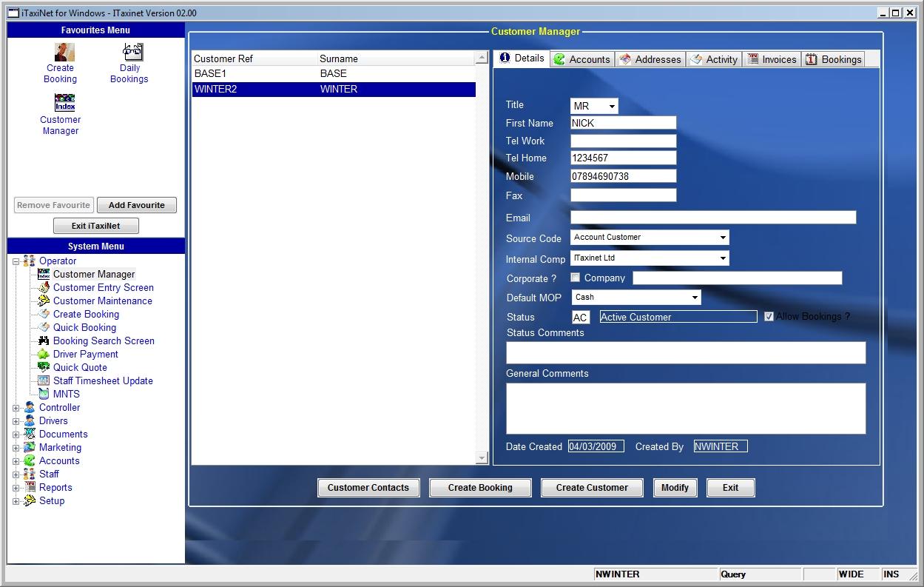
Task: Select the BASE1 customer row
Action: tap(334, 74)
